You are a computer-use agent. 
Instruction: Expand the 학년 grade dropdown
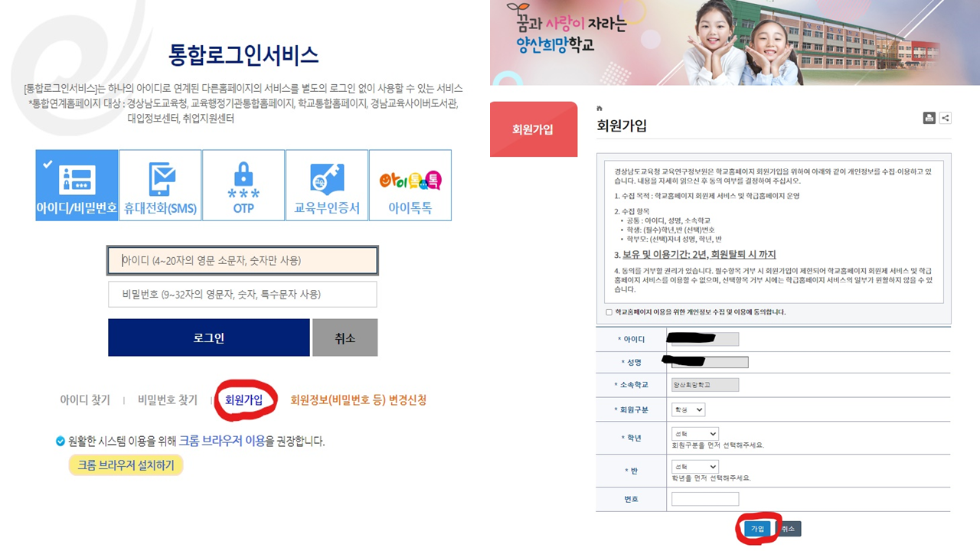pyautogui.click(x=694, y=434)
